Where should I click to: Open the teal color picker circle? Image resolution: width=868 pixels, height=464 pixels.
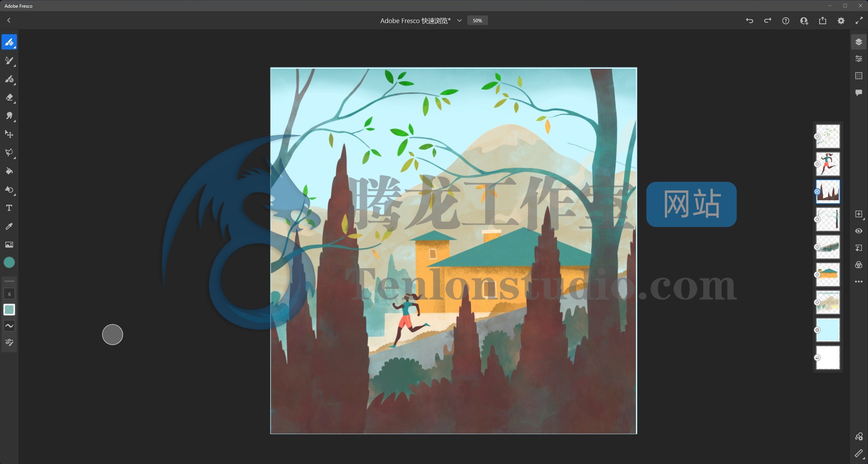click(9, 262)
